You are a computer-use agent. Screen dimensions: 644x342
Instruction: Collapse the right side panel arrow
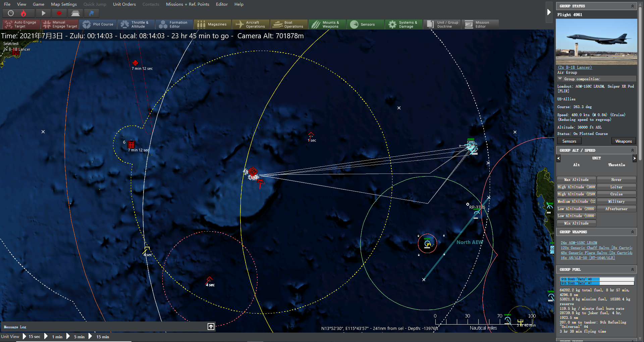549,12
